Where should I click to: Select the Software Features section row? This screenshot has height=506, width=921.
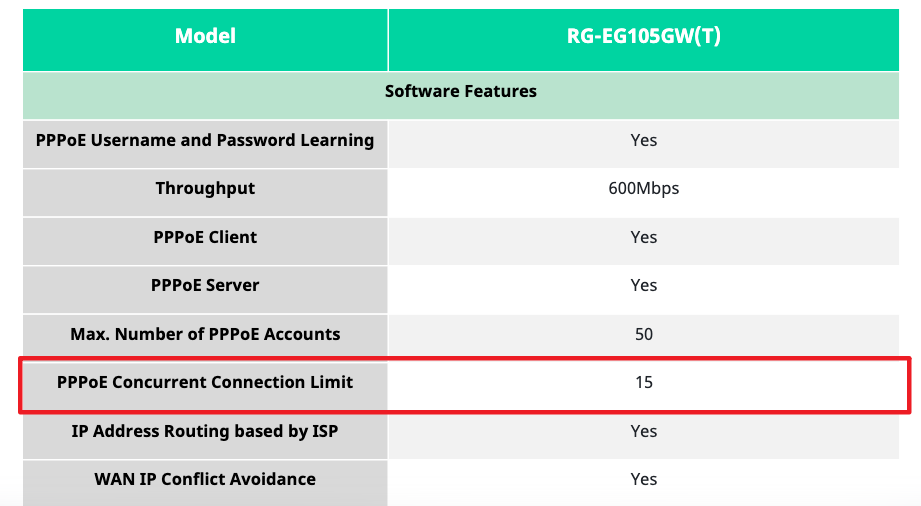(460, 95)
